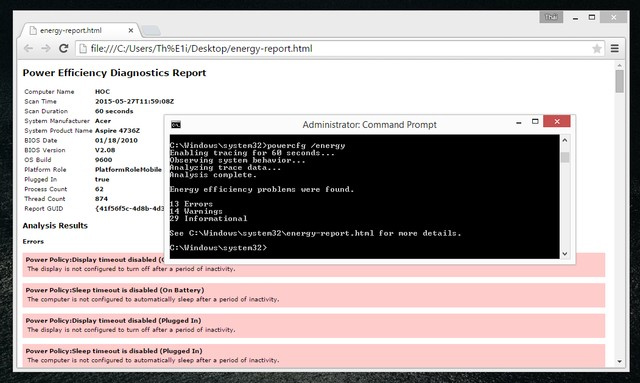Click the 29 Informational line in Command Prompt

point(209,218)
